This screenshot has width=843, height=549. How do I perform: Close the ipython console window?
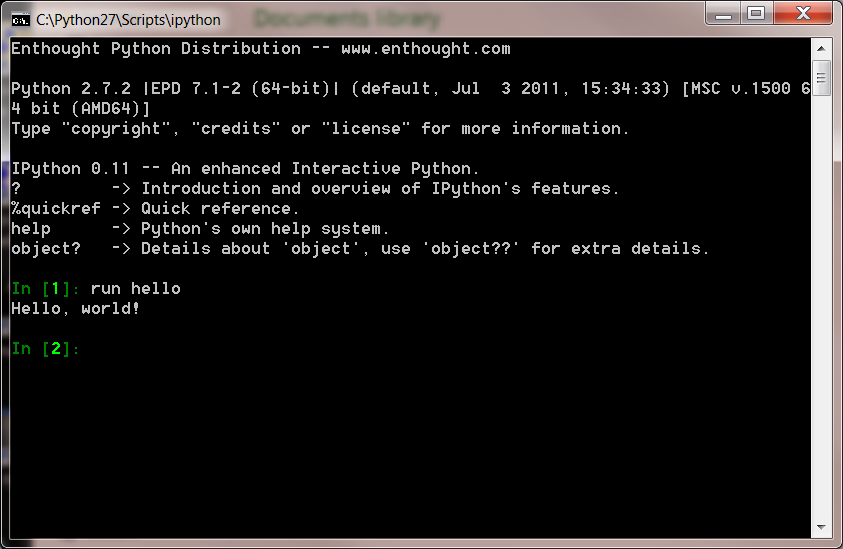point(803,13)
